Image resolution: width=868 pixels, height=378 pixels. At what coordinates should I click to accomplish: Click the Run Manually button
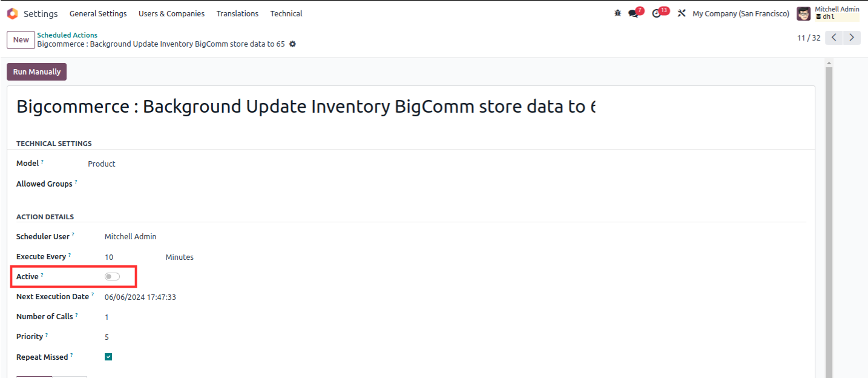pos(37,71)
